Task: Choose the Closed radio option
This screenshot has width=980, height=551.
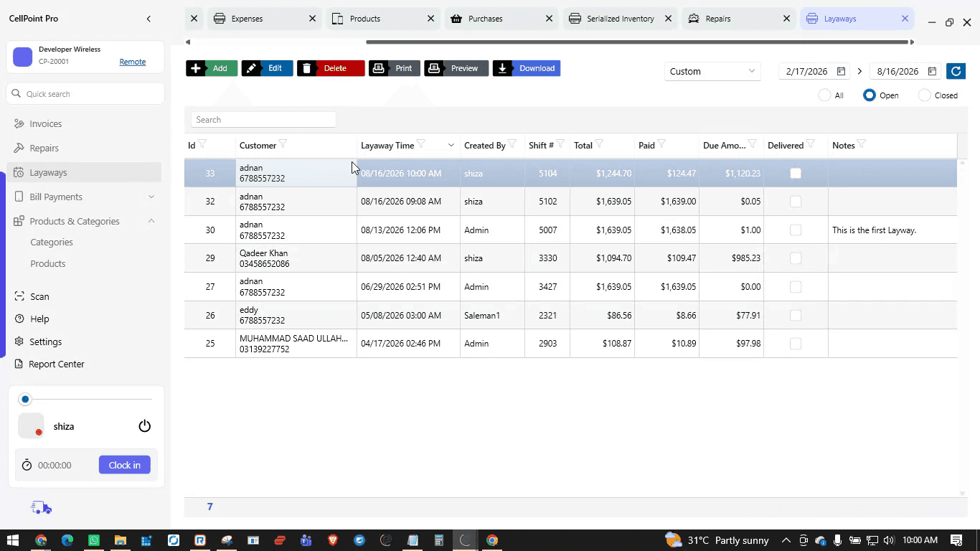Action: click(925, 95)
